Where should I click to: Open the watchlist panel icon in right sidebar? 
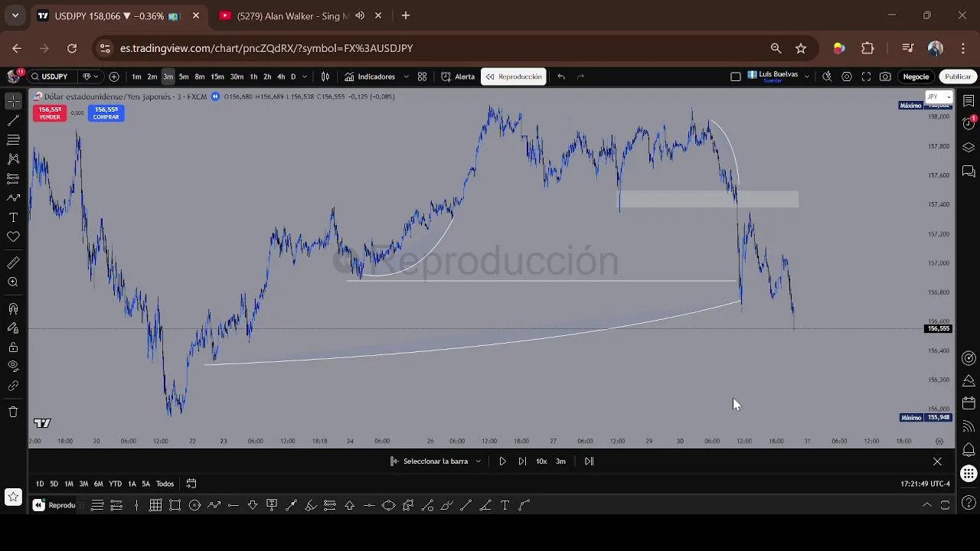969,101
